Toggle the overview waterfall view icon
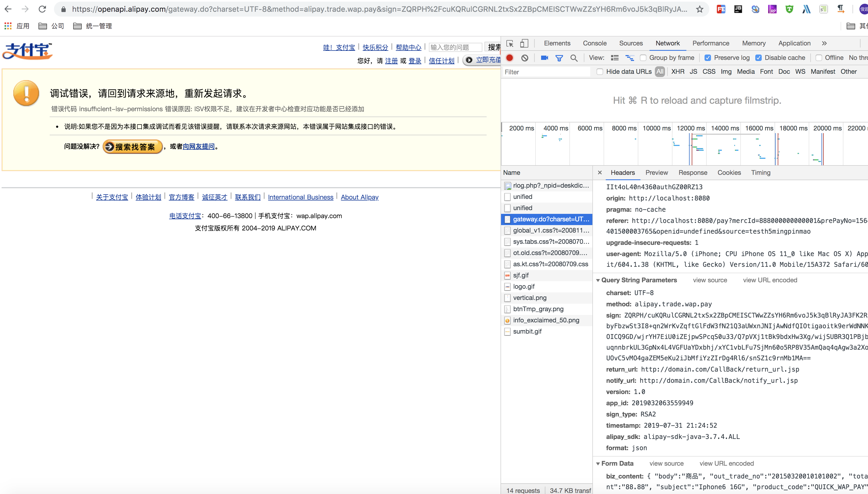868x494 pixels. [x=630, y=58]
